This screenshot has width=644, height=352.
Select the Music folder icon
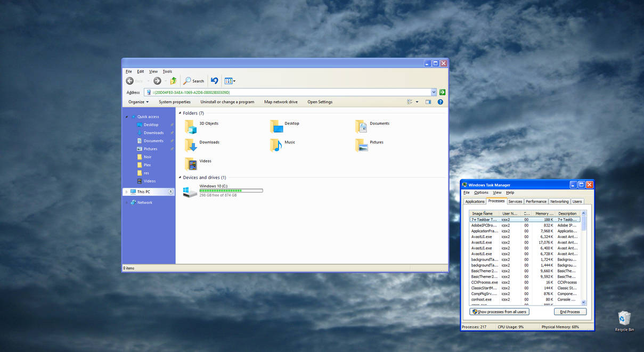pyautogui.click(x=276, y=145)
